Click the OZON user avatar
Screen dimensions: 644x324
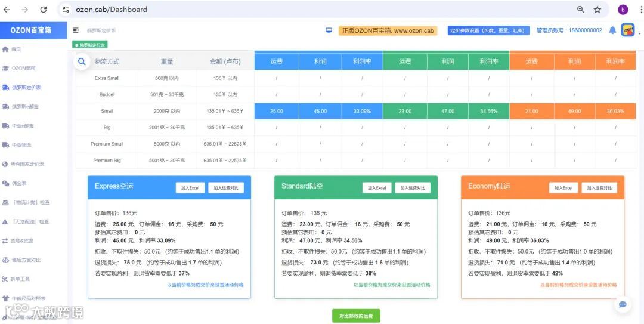pyautogui.click(x=627, y=30)
